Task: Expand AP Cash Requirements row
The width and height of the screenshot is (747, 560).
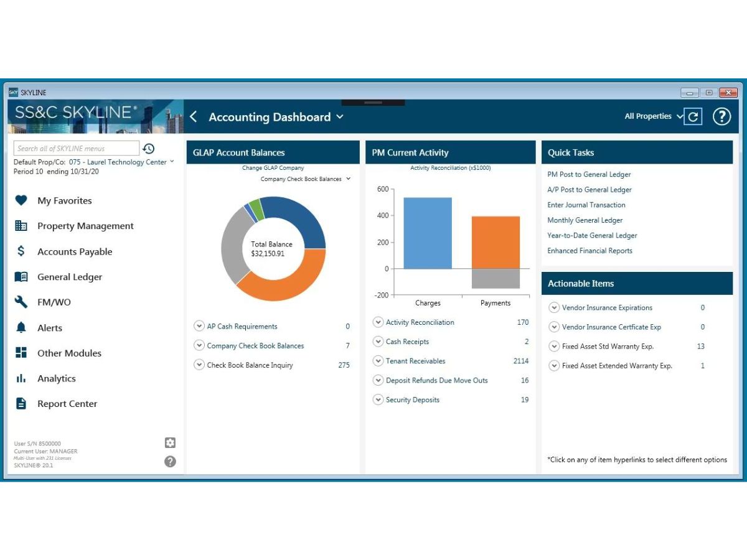Action: tap(199, 326)
